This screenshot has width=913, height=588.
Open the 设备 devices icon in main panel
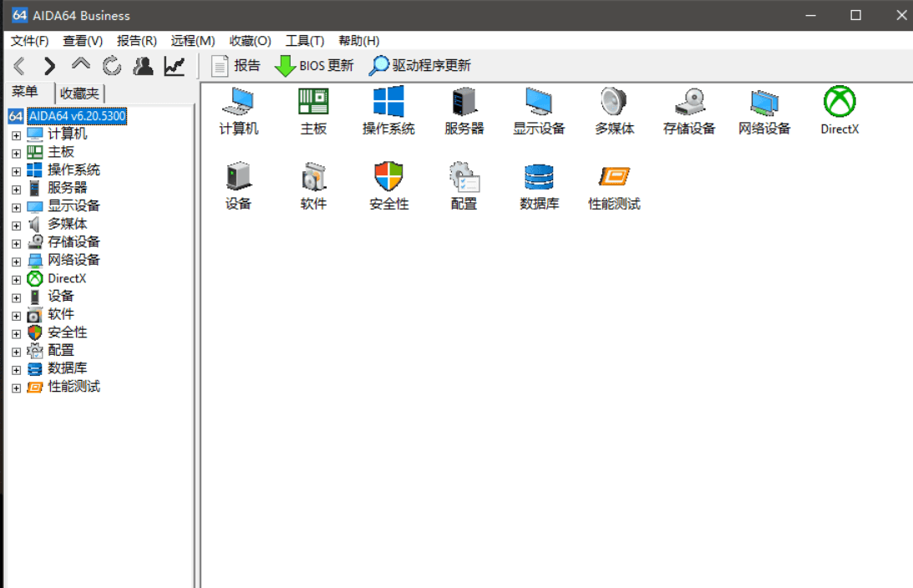[238, 186]
